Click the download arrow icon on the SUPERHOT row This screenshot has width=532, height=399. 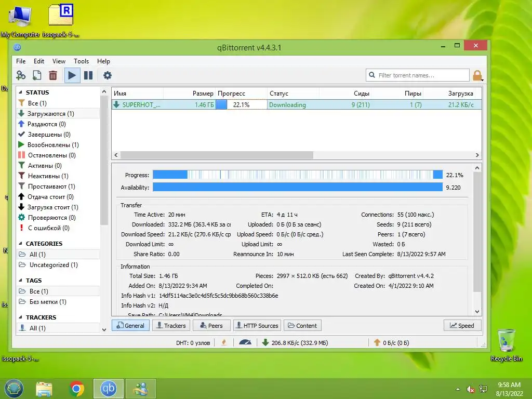pyautogui.click(x=116, y=104)
